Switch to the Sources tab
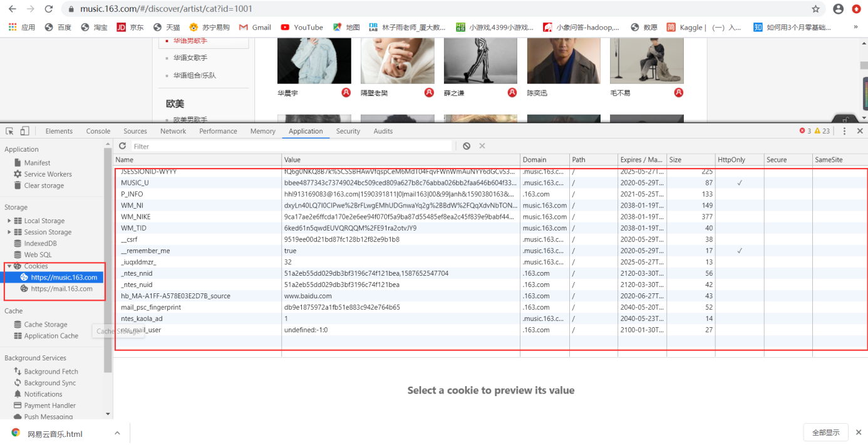 pyautogui.click(x=135, y=131)
